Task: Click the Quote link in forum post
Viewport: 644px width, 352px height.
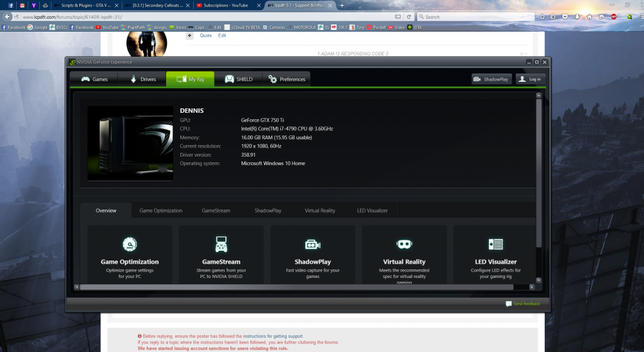Action: (206, 35)
